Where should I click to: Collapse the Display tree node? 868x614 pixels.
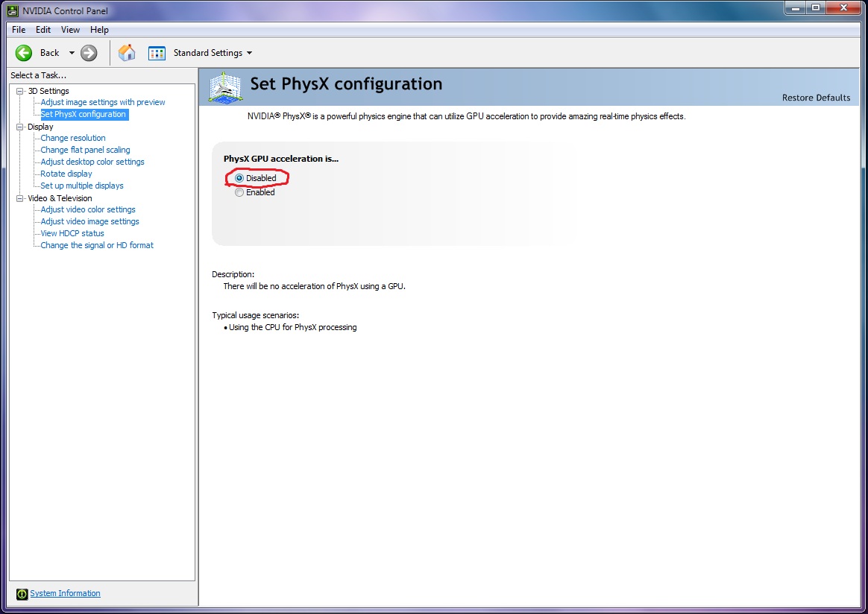(x=20, y=127)
